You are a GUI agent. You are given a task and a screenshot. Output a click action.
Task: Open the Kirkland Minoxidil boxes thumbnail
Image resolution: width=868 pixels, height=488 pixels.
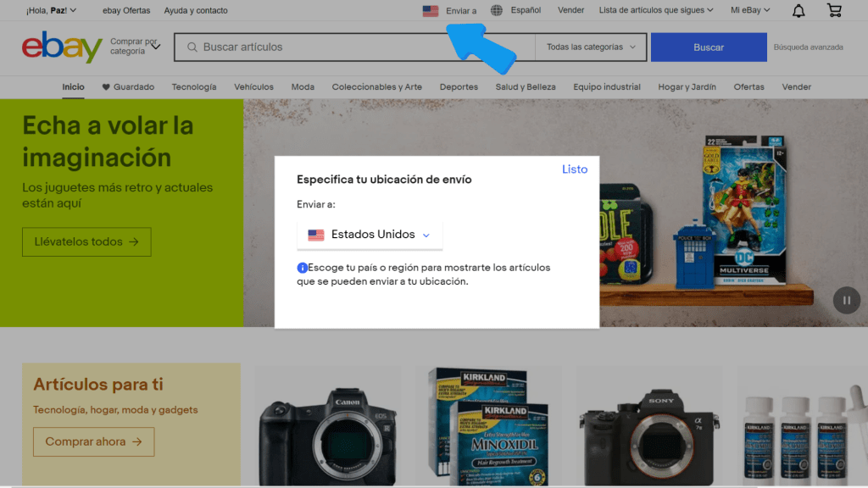pyautogui.click(x=489, y=426)
